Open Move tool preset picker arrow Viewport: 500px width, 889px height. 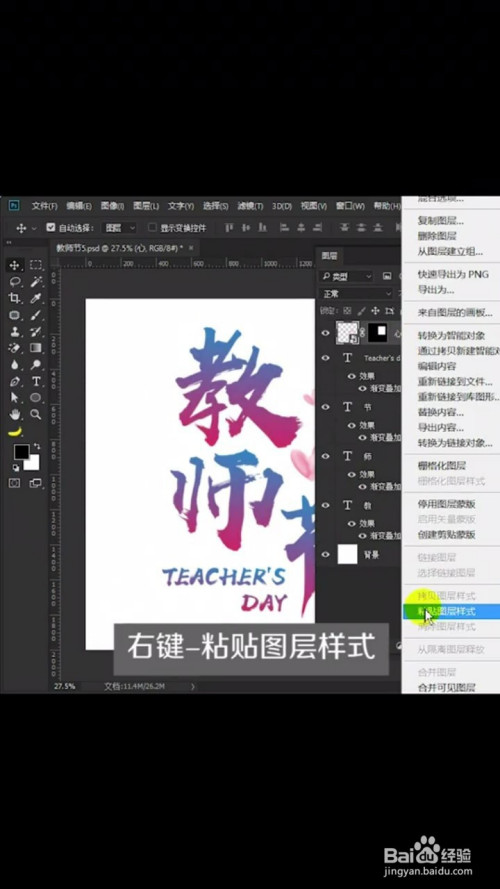33,228
